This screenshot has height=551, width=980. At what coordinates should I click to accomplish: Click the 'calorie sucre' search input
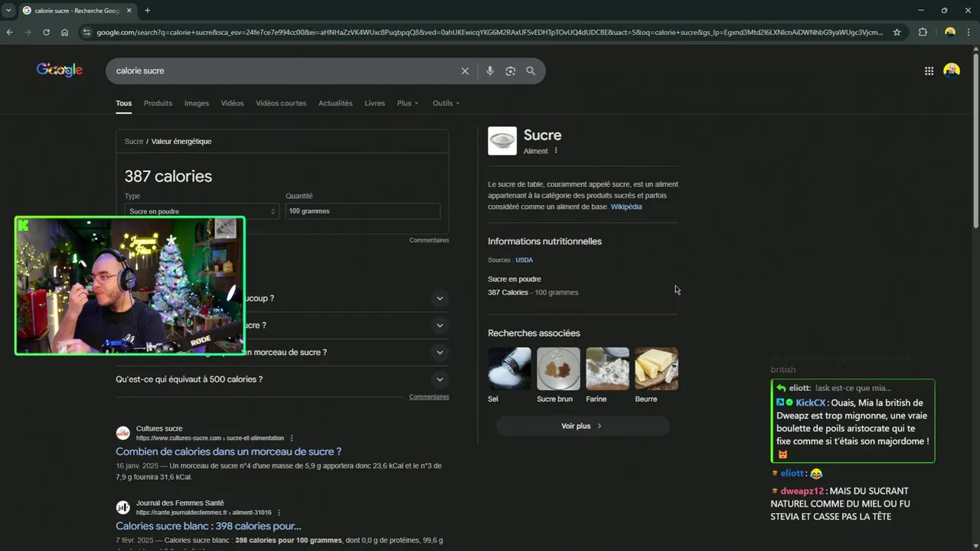(283, 71)
